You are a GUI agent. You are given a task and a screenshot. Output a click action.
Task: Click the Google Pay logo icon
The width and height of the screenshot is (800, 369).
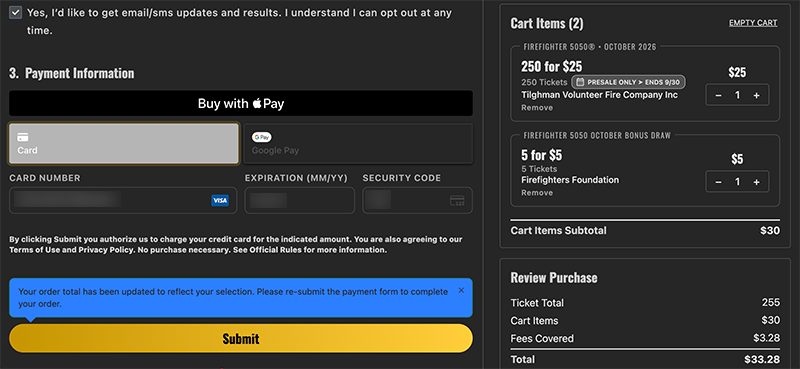click(262, 137)
